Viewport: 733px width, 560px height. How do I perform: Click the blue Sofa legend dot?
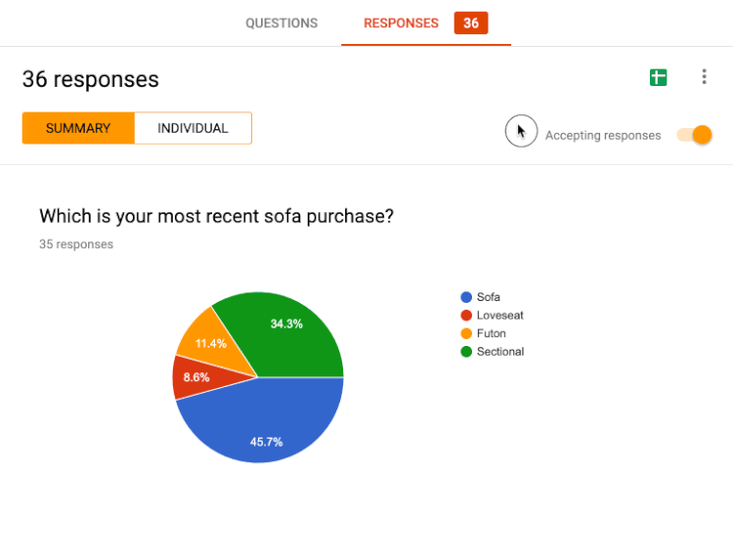tap(466, 297)
